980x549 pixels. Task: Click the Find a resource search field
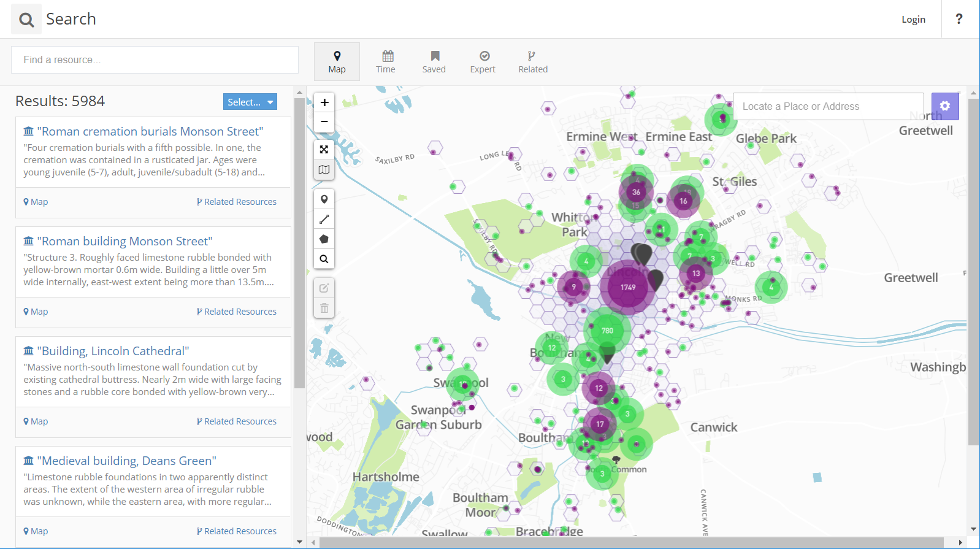click(155, 60)
